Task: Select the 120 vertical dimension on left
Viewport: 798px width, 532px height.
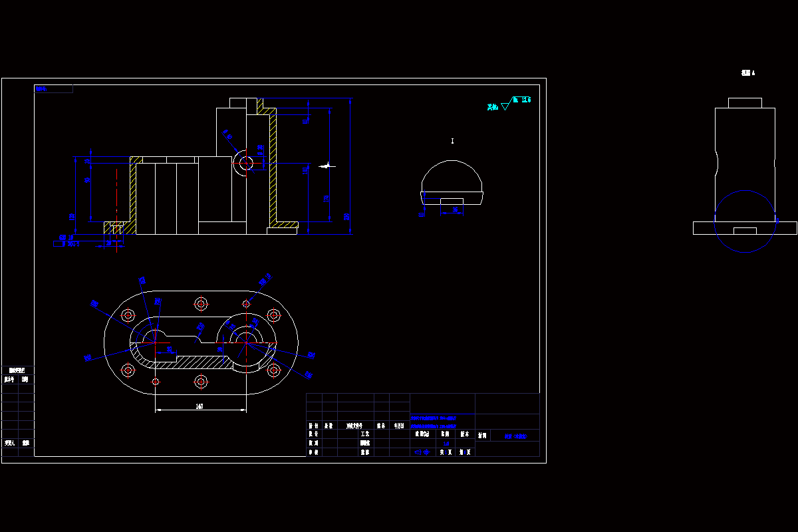Action: 72,217
